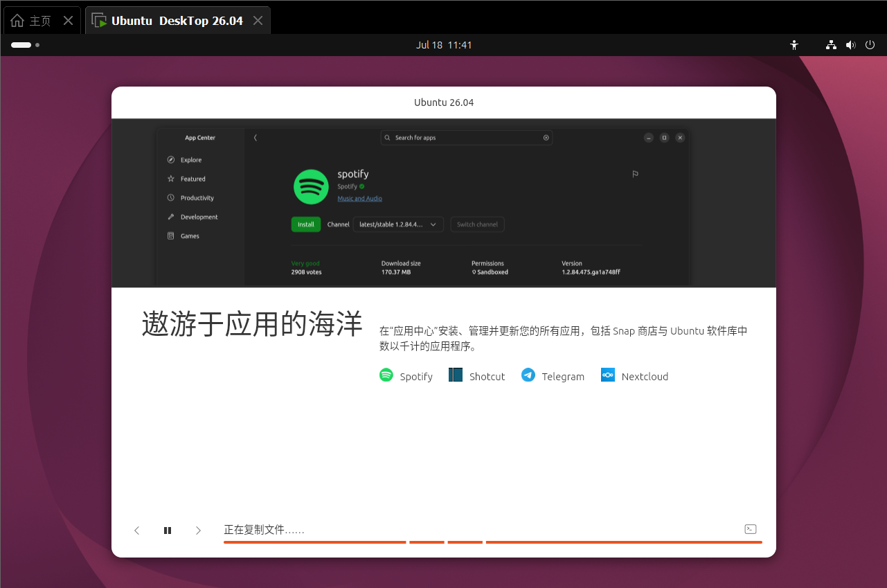Click the Switch channel button

click(477, 224)
